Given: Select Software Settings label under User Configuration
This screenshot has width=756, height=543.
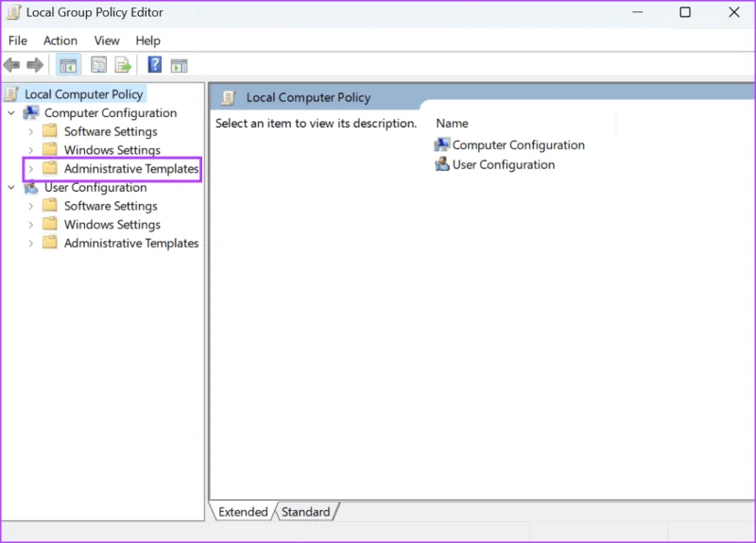Looking at the screenshot, I should pyautogui.click(x=111, y=206).
